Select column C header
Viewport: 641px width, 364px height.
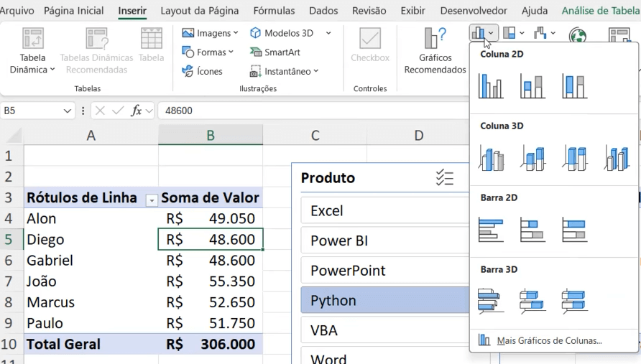pos(315,135)
